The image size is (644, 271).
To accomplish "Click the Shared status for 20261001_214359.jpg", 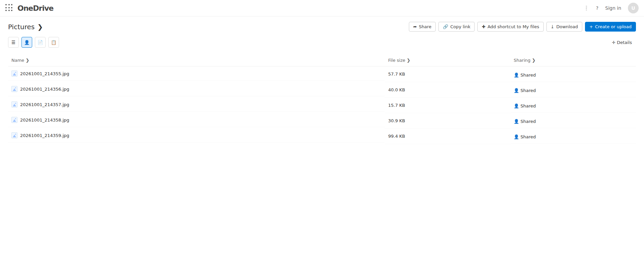I will coord(525,137).
